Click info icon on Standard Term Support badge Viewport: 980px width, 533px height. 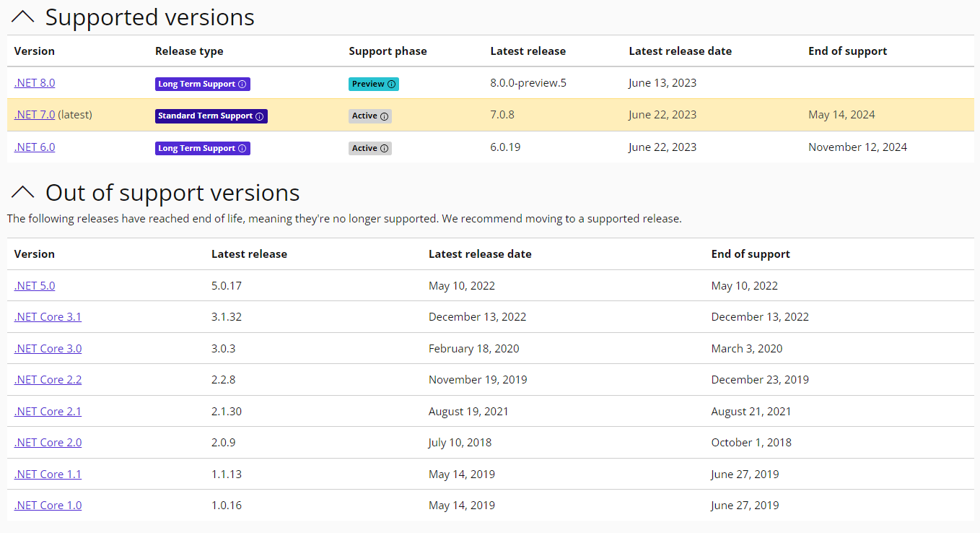(x=260, y=116)
